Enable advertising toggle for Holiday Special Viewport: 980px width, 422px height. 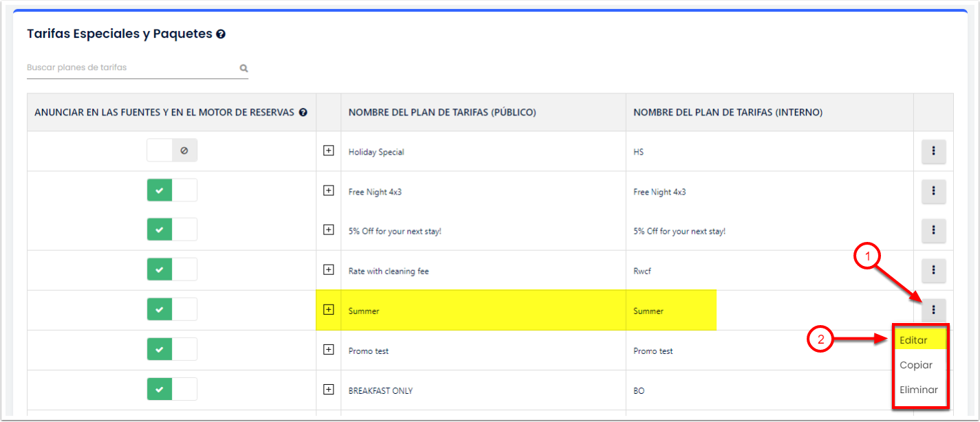click(172, 151)
